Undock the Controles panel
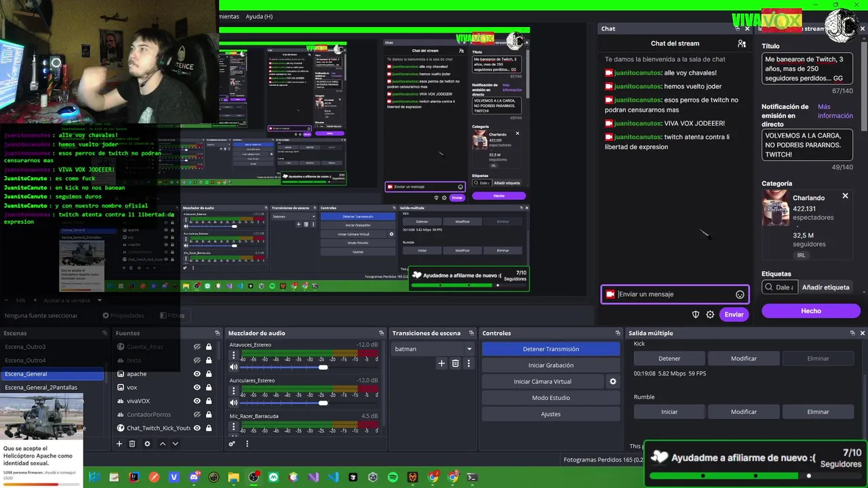 618,333
